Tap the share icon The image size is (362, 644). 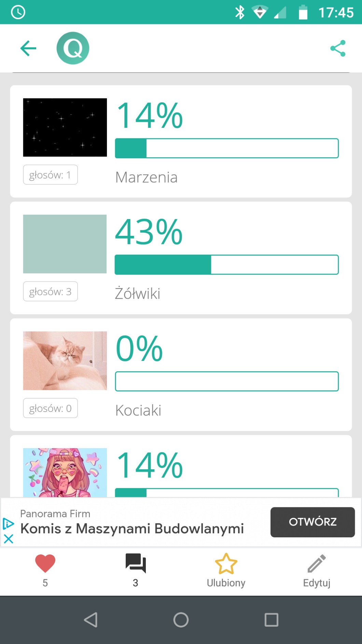pyautogui.click(x=338, y=48)
